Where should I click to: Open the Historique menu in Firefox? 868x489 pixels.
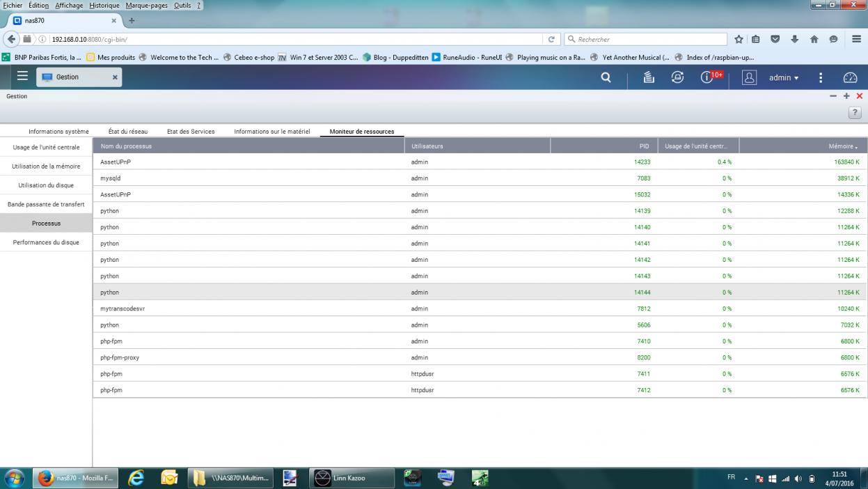pyautogui.click(x=104, y=5)
